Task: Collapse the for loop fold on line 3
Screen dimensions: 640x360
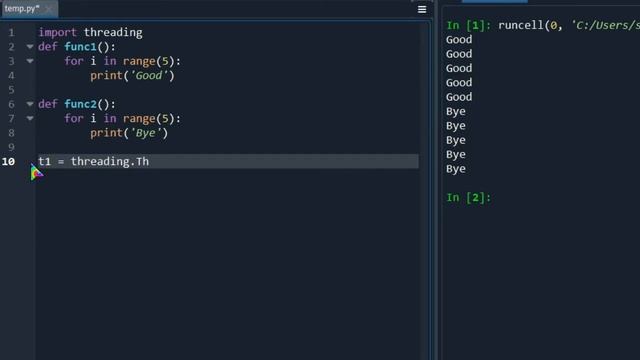Action: 30,61
